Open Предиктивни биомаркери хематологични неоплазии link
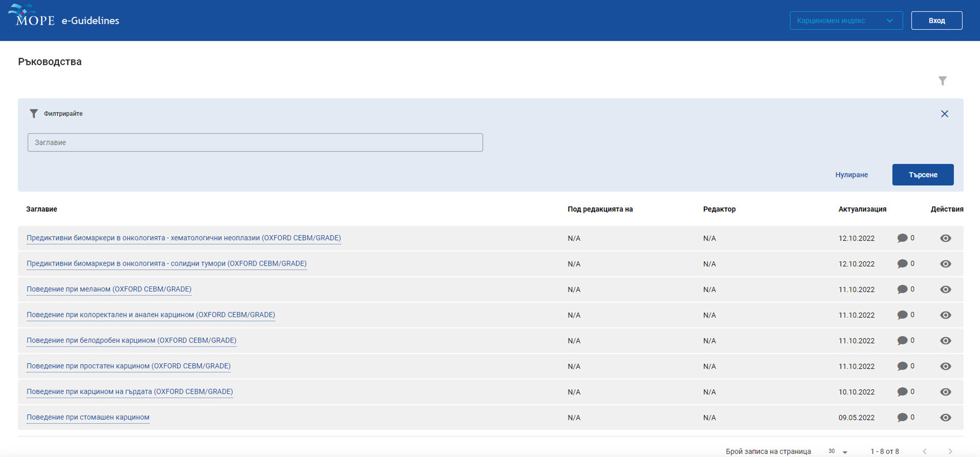 pyautogui.click(x=184, y=238)
